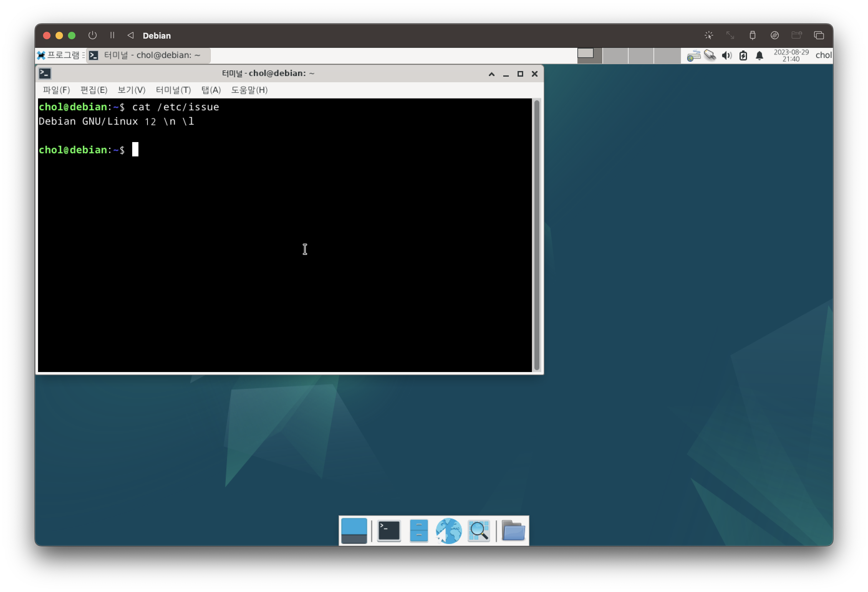The image size is (868, 592).
Task: Open the home folder dock icon
Action: (513, 531)
